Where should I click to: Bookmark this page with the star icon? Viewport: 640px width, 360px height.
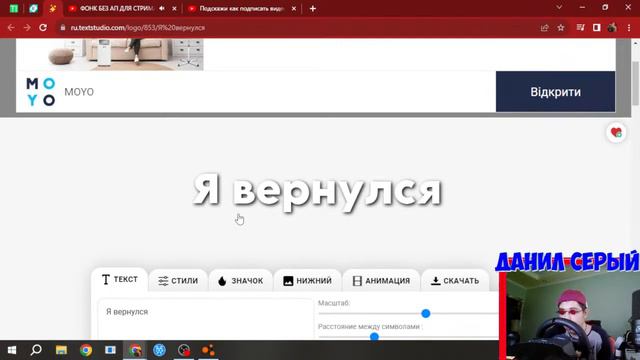coord(561,28)
